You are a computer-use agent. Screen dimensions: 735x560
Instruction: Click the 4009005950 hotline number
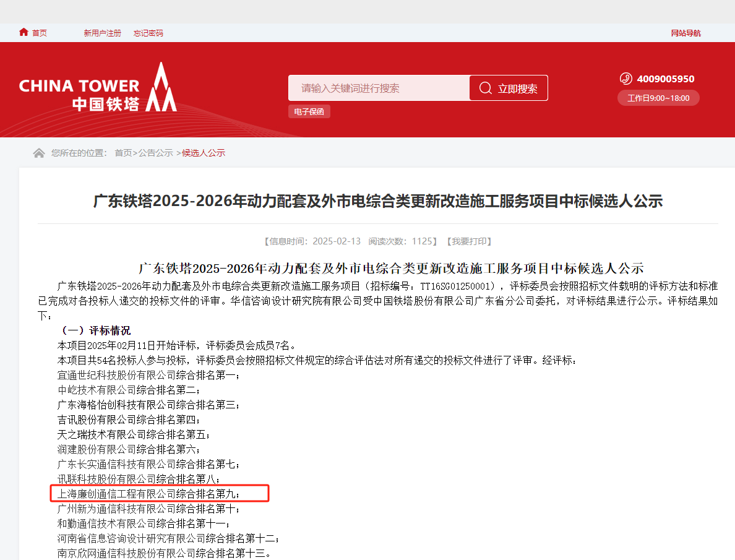point(665,79)
